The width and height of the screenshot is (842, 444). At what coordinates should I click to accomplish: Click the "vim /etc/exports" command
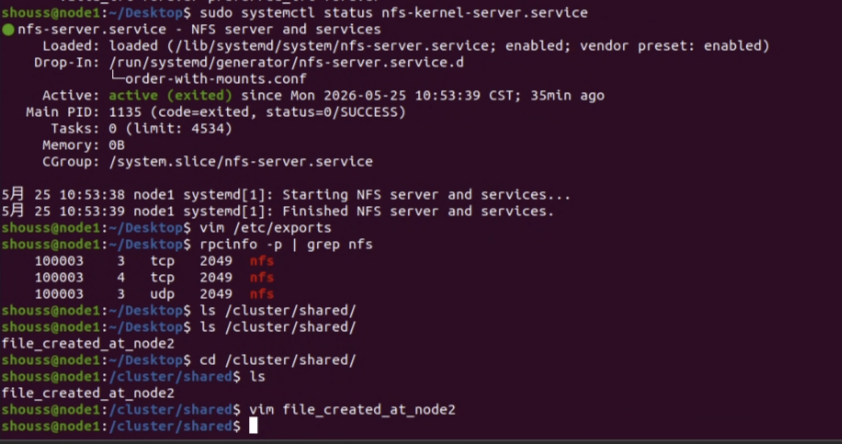click(265, 228)
